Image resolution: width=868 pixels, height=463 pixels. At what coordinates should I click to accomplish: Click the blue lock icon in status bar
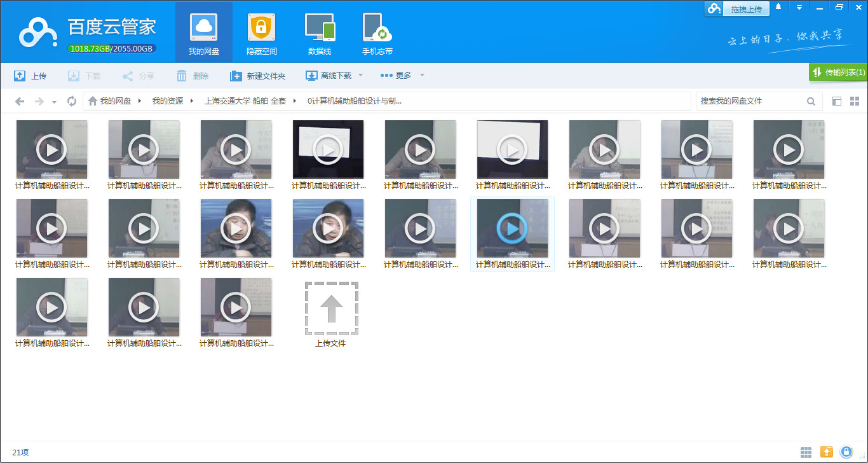coord(846,452)
